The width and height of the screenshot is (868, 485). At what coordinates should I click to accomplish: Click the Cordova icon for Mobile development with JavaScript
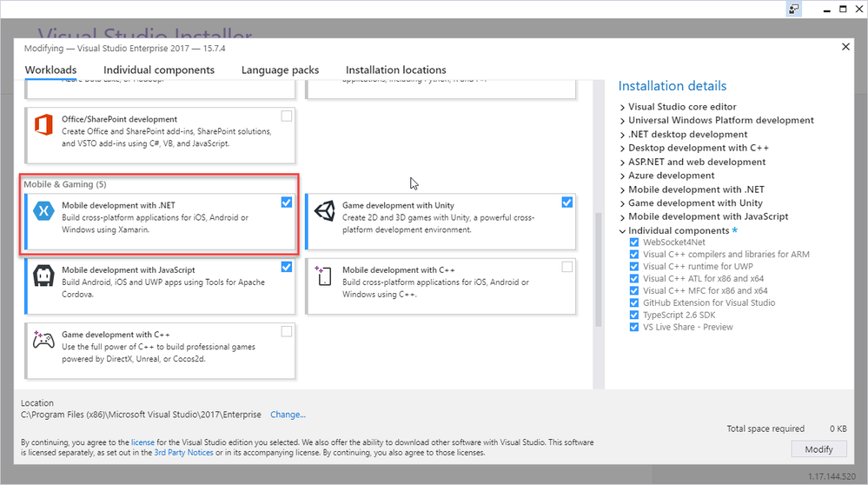pyautogui.click(x=43, y=276)
